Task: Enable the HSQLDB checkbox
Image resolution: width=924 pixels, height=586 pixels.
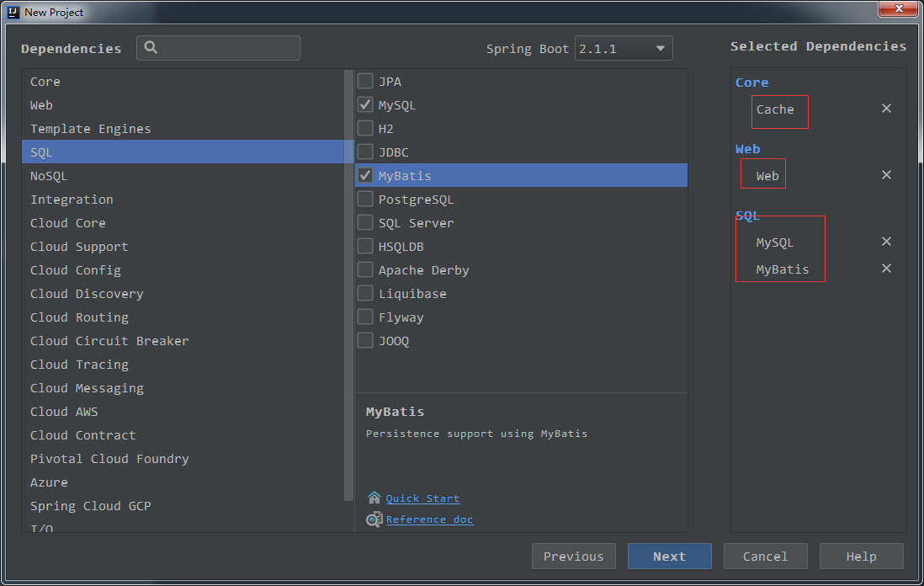Action: click(365, 246)
